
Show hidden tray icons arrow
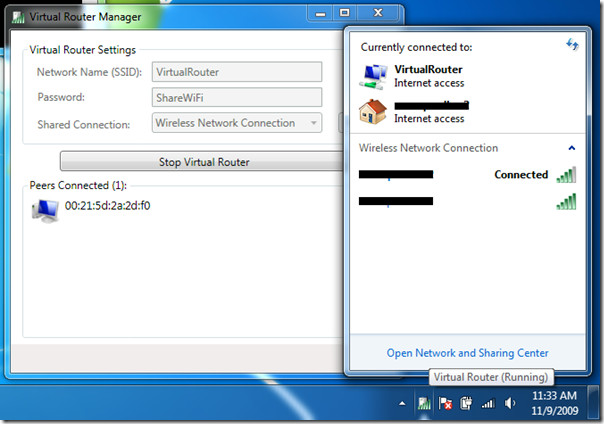402,404
